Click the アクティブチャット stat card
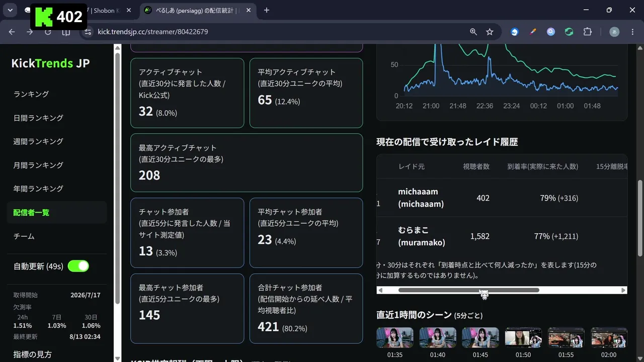The image size is (644, 362). 187,93
